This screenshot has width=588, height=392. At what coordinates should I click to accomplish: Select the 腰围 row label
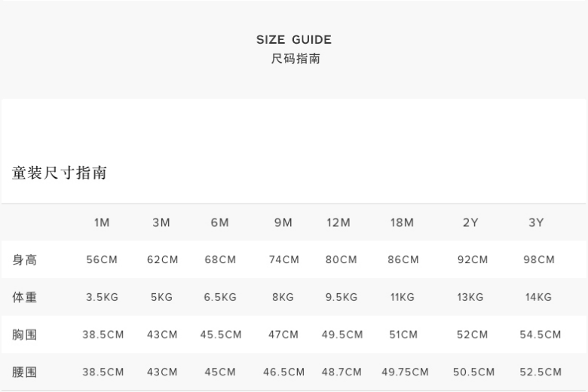pyautogui.click(x=25, y=372)
